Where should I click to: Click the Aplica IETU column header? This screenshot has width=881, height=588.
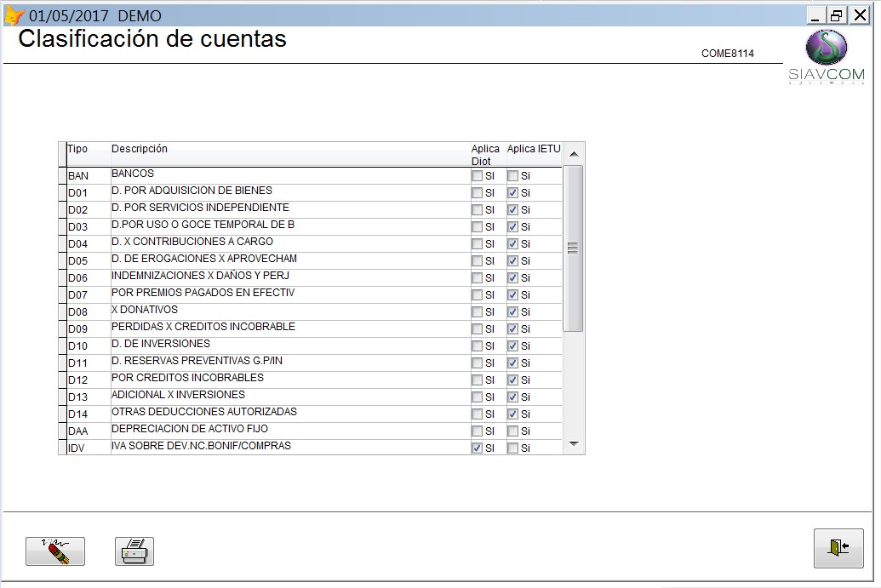[534, 154]
